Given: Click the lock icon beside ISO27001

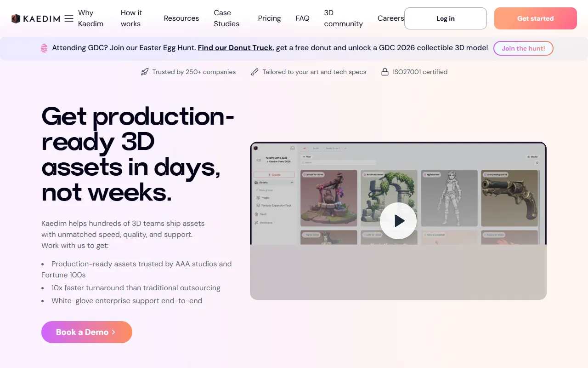Looking at the screenshot, I should click(385, 72).
